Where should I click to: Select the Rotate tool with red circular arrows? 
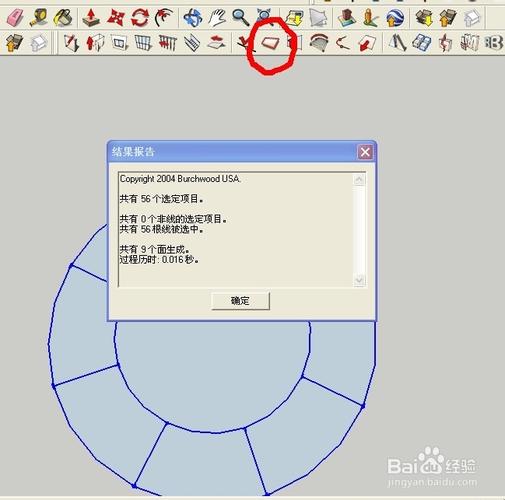coord(140,17)
